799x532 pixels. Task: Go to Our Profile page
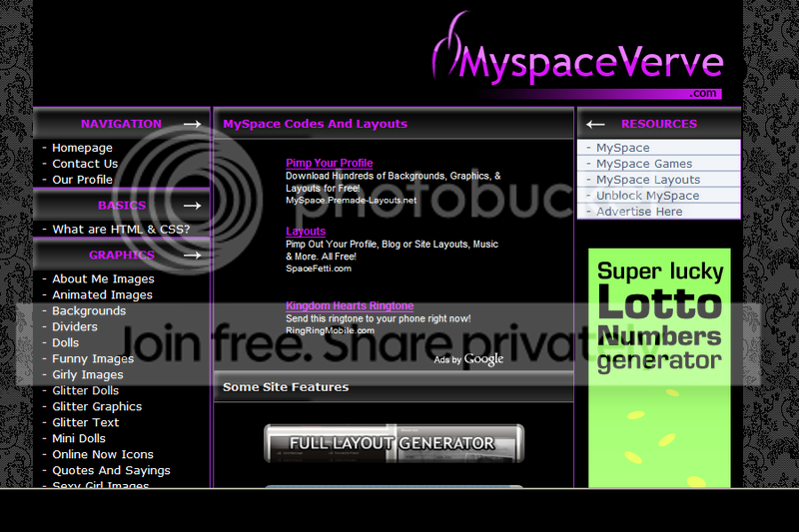(82, 180)
